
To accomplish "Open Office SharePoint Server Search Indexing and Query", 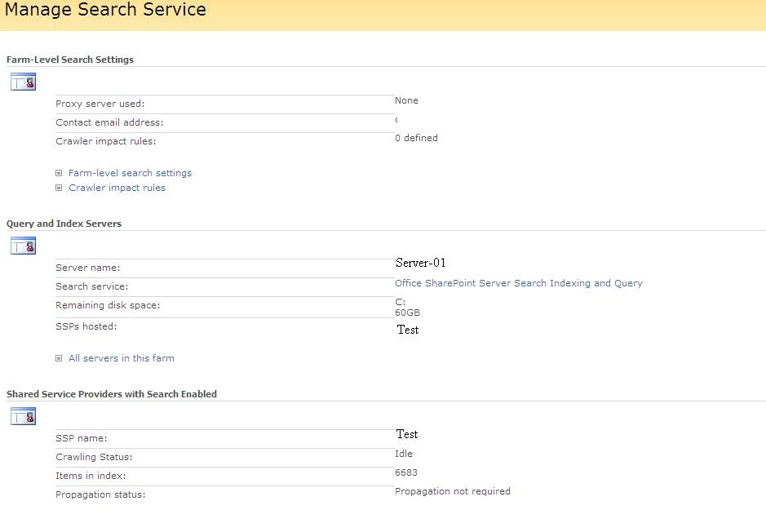I will coord(518,283).
